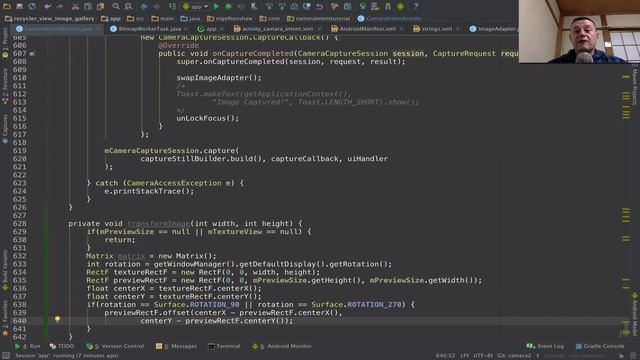Image resolution: width=640 pixels, height=360 pixels.
Task: Open the Project side panel
Action: 5,42
